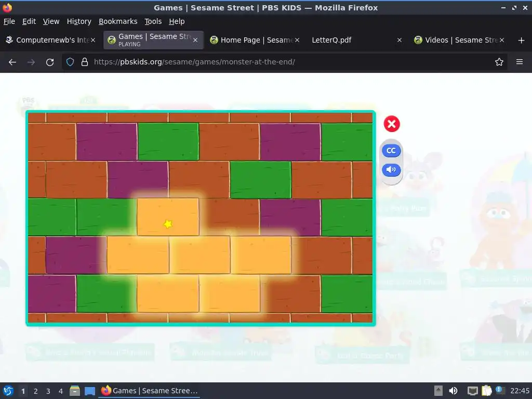
Task: Open the Bookmarks menu
Action: tap(118, 21)
